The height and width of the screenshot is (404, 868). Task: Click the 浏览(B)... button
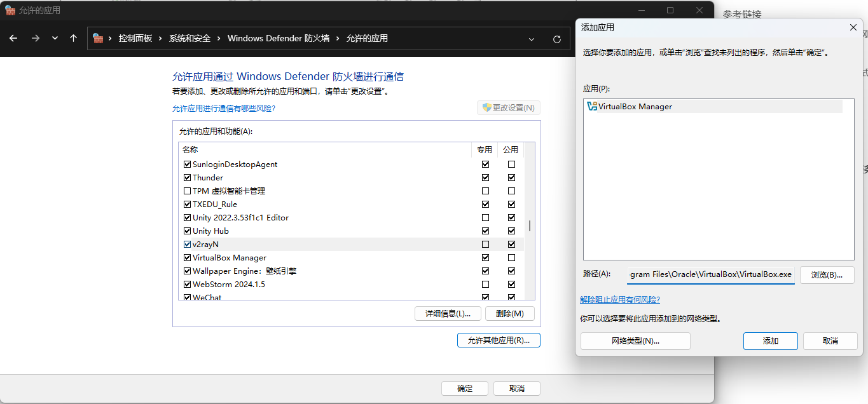(x=827, y=275)
